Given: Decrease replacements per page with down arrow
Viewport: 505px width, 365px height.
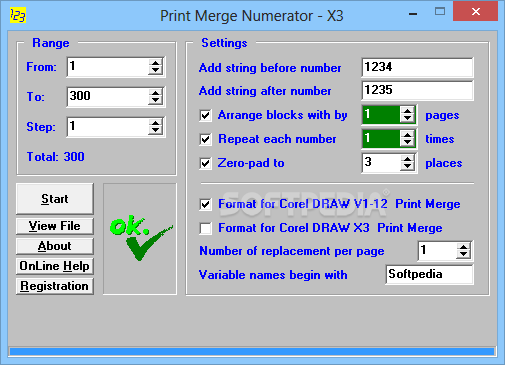Looking at the screenshot, I should click(463, 255).
